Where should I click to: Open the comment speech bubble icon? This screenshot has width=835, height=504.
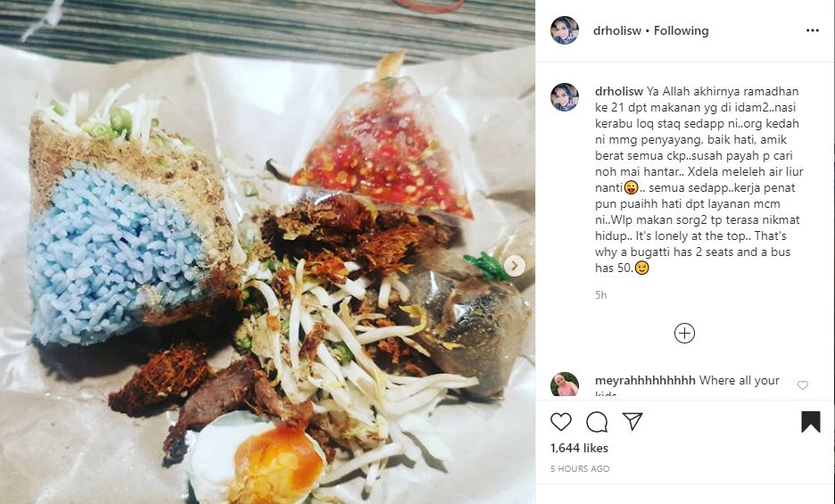coord(597,422)
